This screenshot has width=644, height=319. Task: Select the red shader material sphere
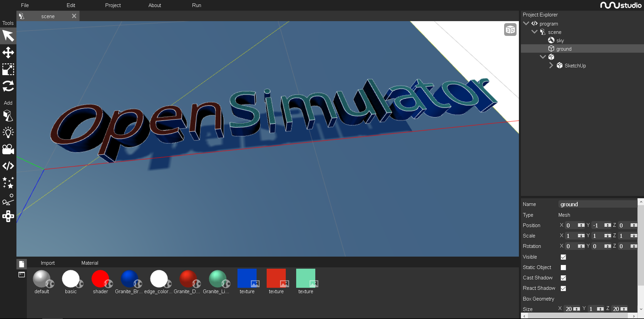[x=100, y=279]
